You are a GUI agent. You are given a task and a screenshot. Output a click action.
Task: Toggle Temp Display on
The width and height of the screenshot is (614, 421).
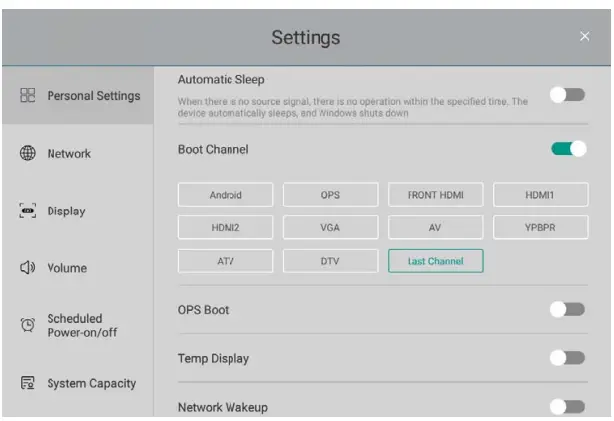567,358
